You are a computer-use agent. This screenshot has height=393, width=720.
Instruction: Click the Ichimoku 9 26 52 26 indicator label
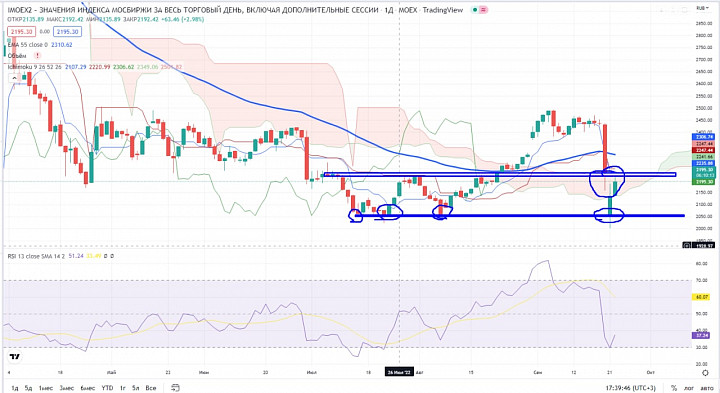click(34, 67)
